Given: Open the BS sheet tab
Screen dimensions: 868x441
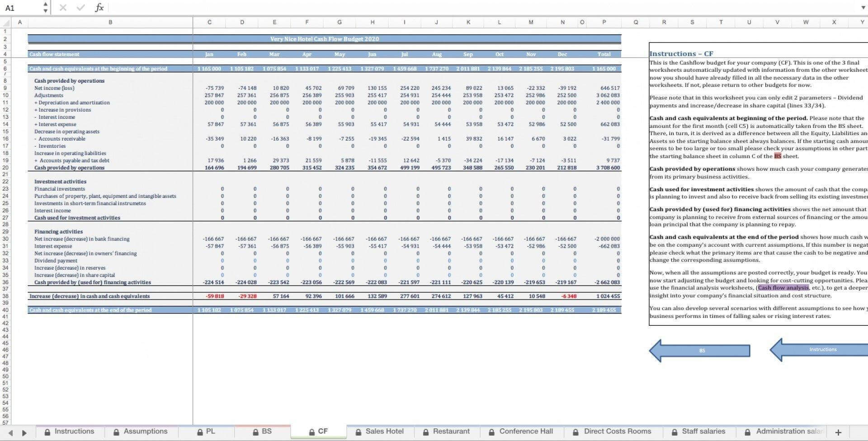Looking at the screenshot, I should coord(262,432).
